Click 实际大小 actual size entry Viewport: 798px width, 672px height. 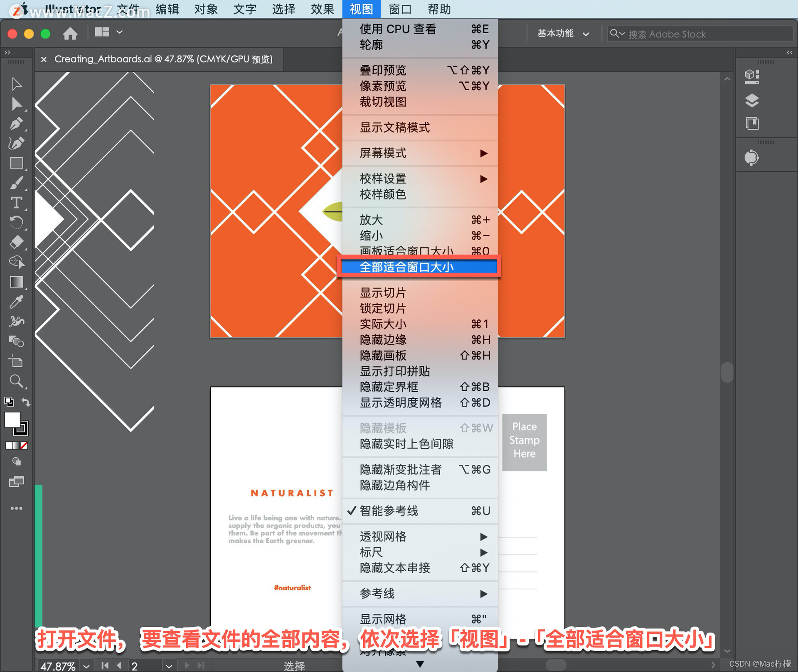coord(383,324)
